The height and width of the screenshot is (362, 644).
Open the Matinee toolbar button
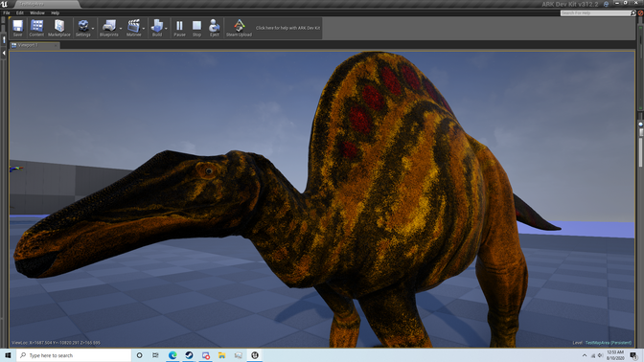(133, 28)
